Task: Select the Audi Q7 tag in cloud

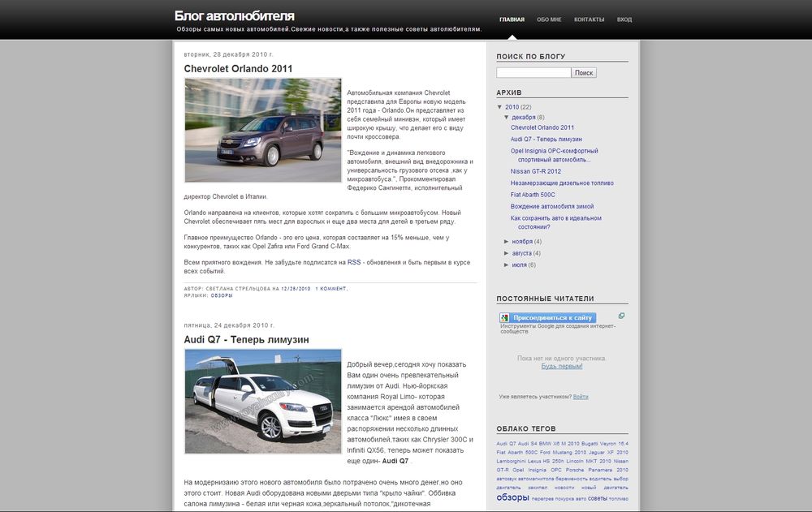Action: tap(506, 444)
